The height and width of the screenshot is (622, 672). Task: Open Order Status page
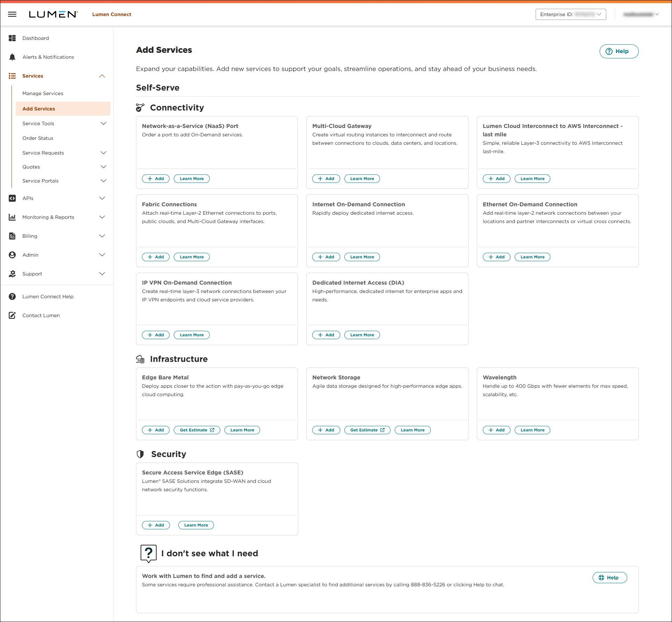click(x=38, y=138)
